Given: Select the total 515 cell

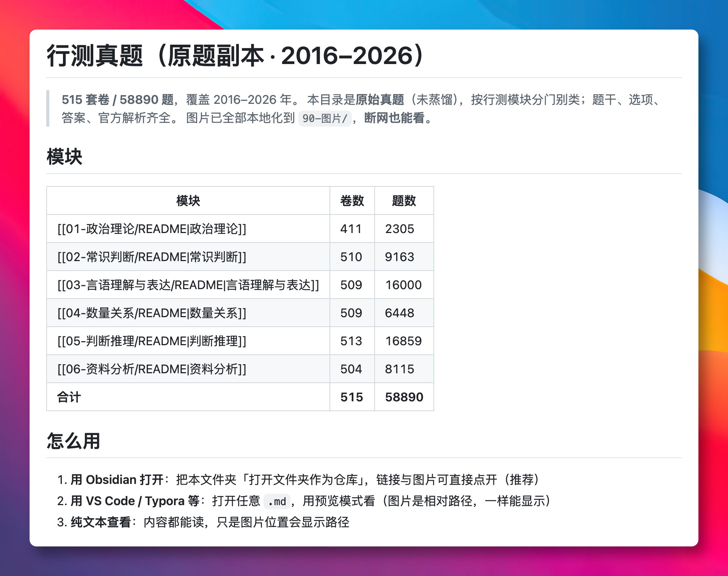Looking at the screenshot, I should tap(351, 397).
